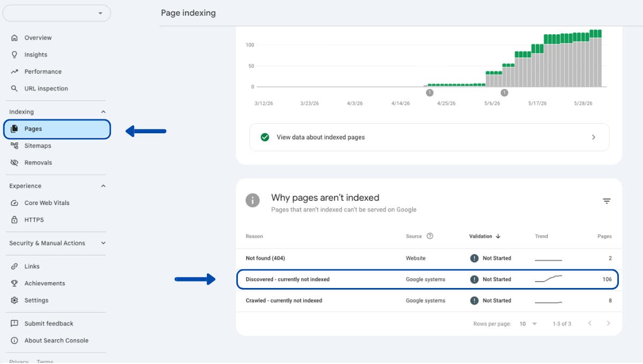Click the URL inspection magnifier icon
This screenshot has height=364, width=643.
pos(14,88)
